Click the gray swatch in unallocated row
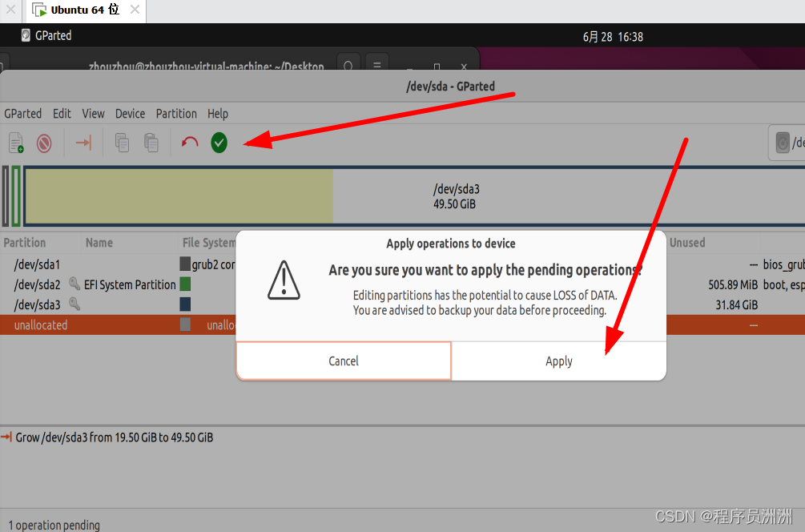805x532 pixels. coord(185,324)
